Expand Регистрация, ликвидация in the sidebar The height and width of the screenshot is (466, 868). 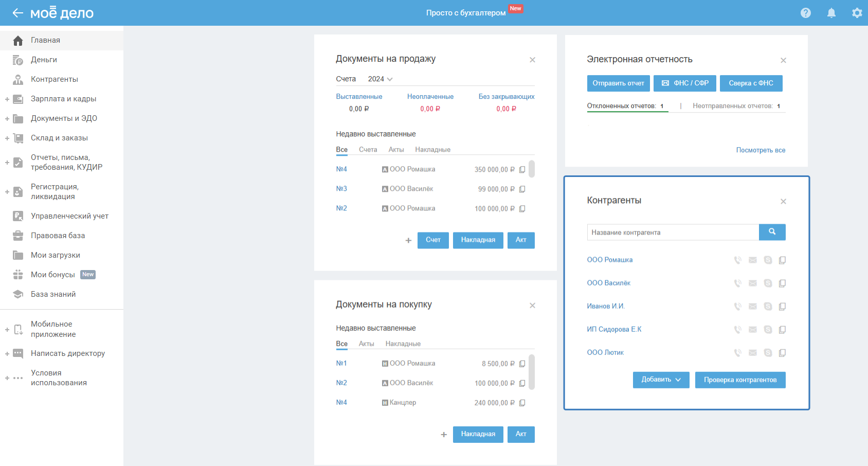7,192
